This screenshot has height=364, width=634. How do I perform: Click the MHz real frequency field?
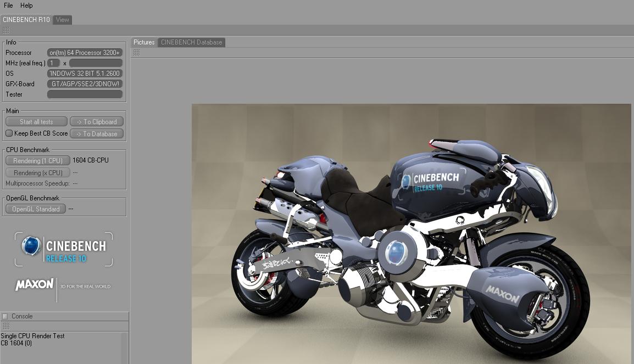(96, 63)
